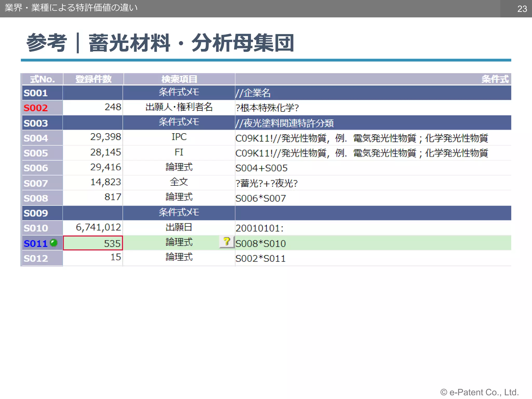Viewport: 532px width, 399px height.
Task: Click the 出願日 search item cell
Action: (179, 227)
